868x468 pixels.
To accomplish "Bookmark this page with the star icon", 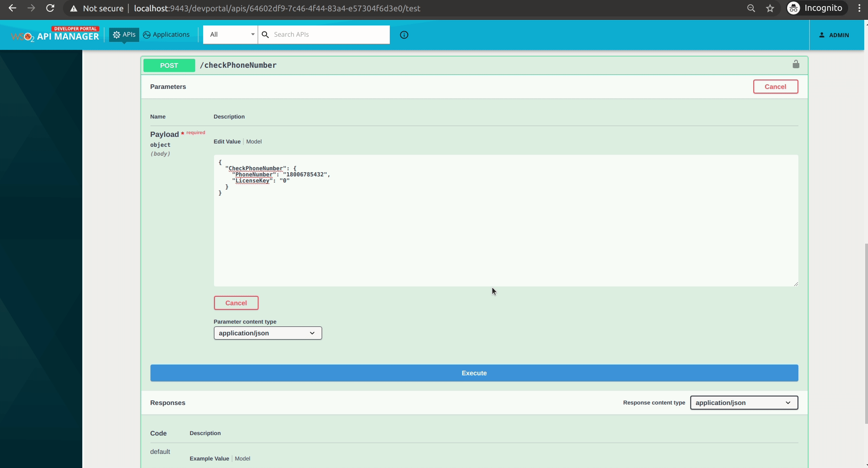I will [770, 8].
